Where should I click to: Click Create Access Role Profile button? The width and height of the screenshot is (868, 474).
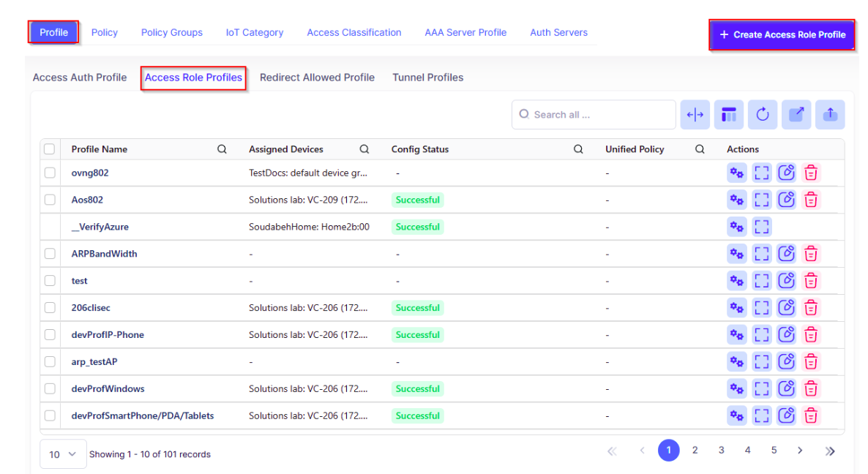[x=782, y=35]
